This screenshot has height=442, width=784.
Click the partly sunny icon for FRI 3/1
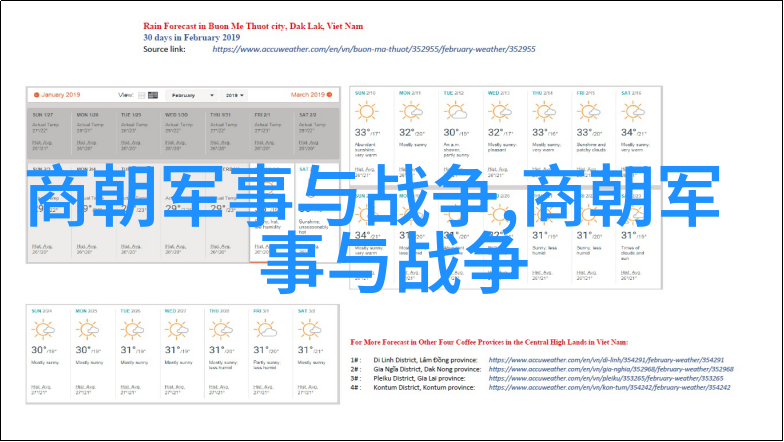pos(265,330)
